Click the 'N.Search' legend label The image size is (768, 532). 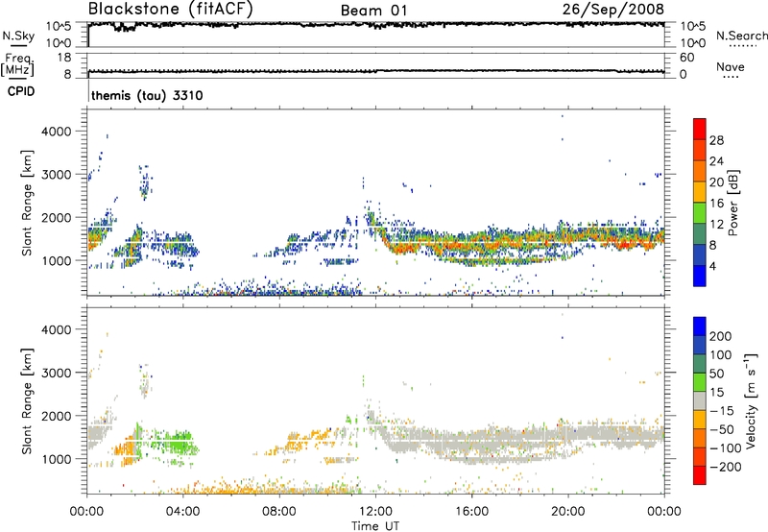coord(741,36)
